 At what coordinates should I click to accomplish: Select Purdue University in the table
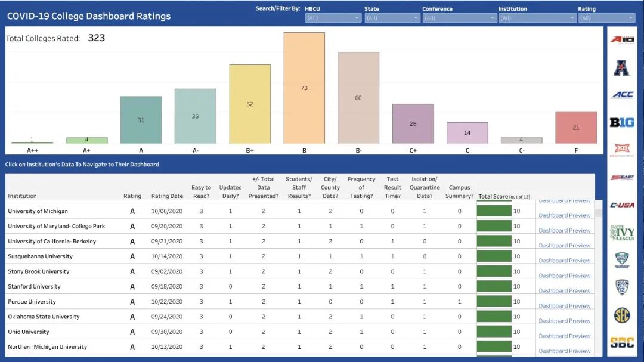(x=32, y=302)
